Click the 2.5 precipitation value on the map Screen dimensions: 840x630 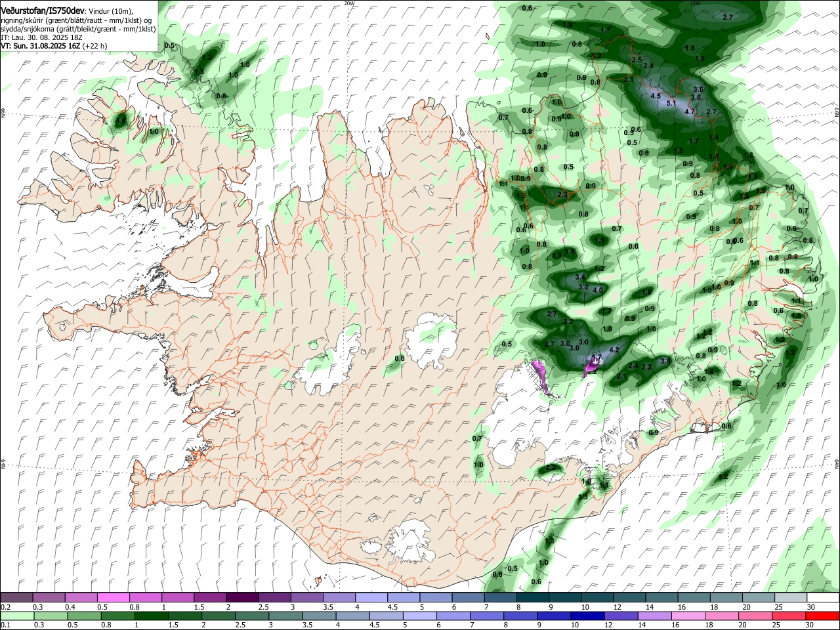[x=637, y=60]
